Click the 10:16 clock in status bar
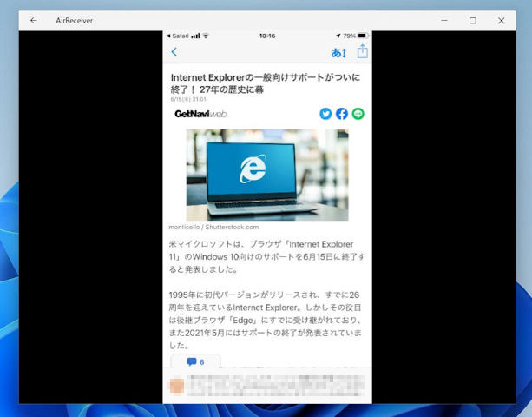The height and width of the screenshot is (417, 532). click(267, 36)
